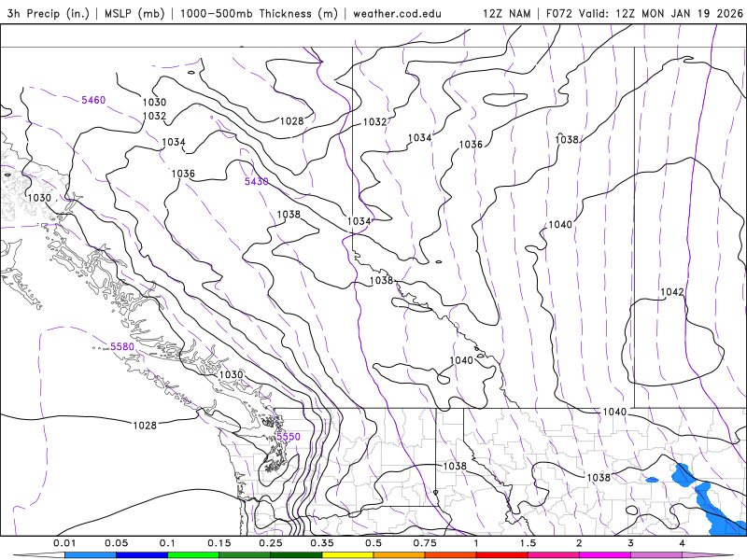Select the magenta 2–3 legend swatch

click(605, 555)
